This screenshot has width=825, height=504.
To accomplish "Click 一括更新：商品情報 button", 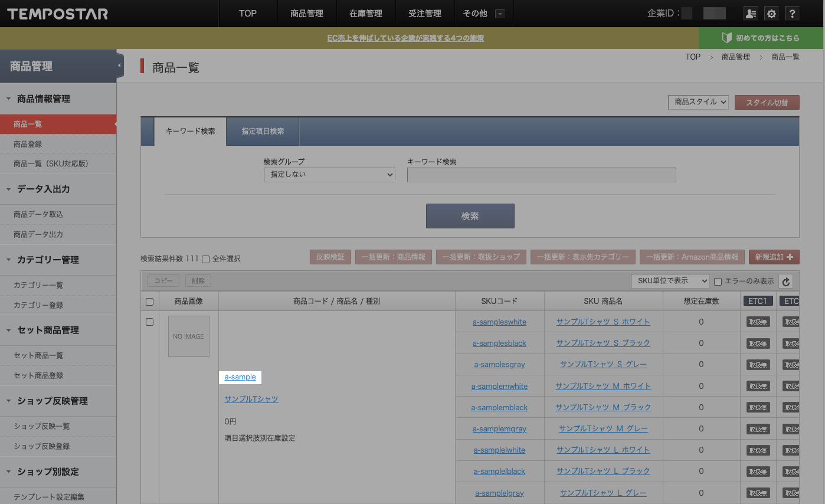I will [x=394, y=257].
